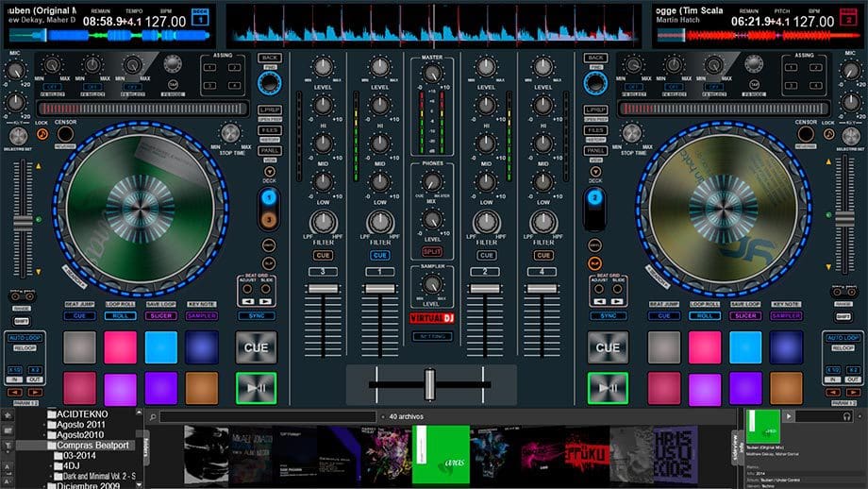This screenshot has height=489, width=868.
Task: Select the green 'aras' album cover
Action: (442, 455)
